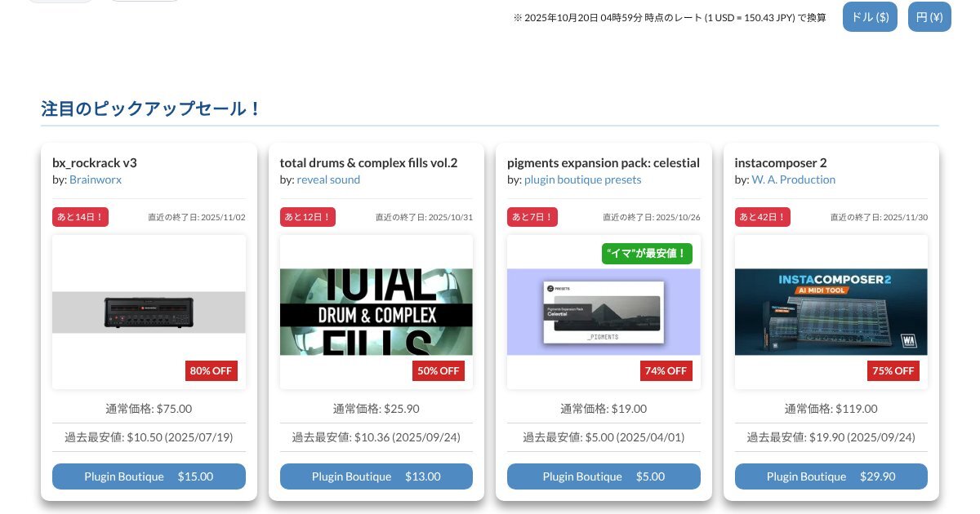Click 直近の終了日: 2025/10/26 text
Screen dimensions: 980x514
652,217
